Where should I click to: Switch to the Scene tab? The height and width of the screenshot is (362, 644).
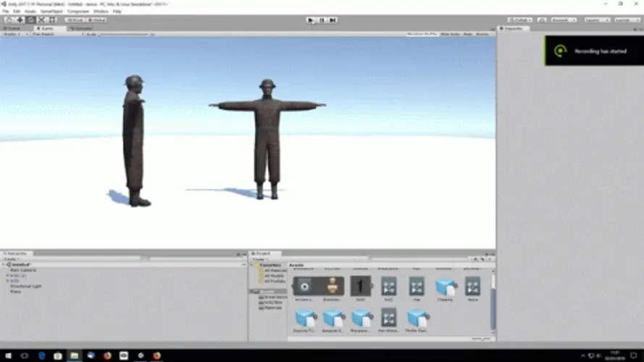point(13,28)
